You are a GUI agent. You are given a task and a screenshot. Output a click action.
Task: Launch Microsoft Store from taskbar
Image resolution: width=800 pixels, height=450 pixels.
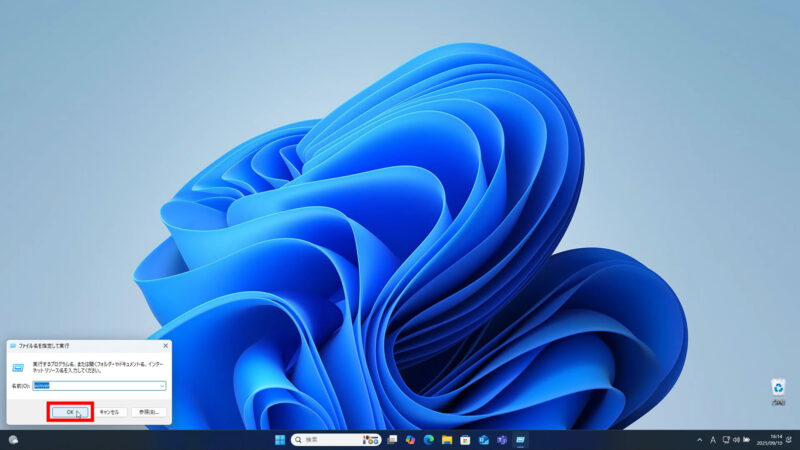pos(465,440)
